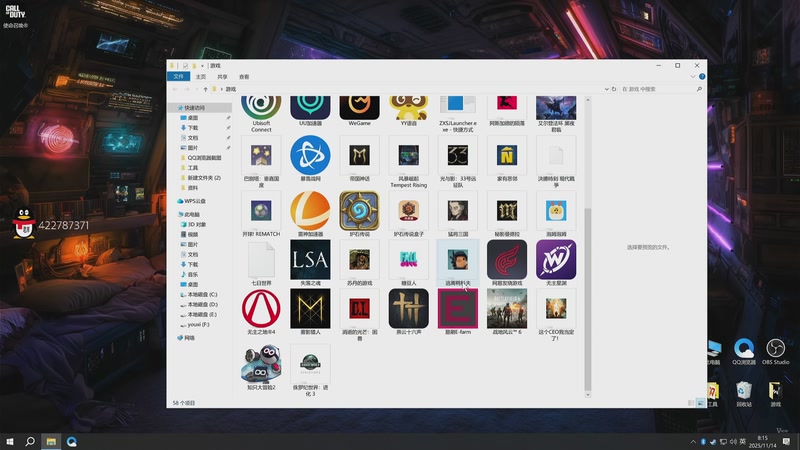This screenshot has width=800, height=450.
Task: Click the folder search box
Action: [662, 89]
